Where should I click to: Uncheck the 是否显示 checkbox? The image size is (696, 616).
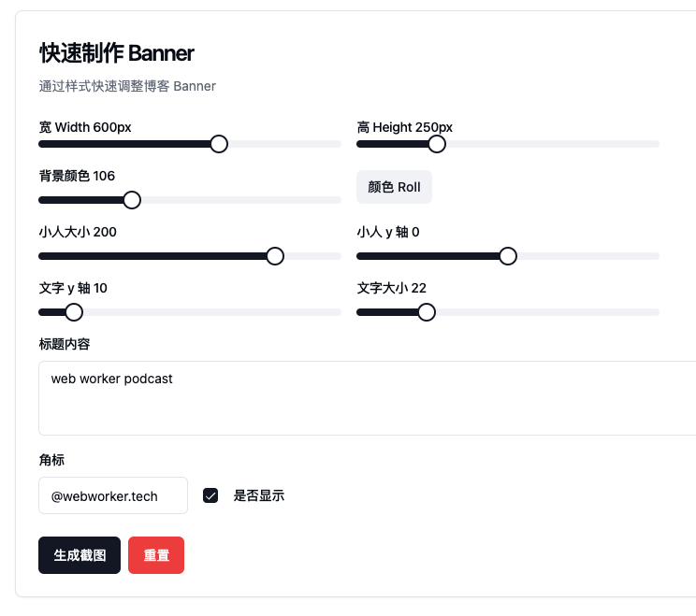(210, 496)
